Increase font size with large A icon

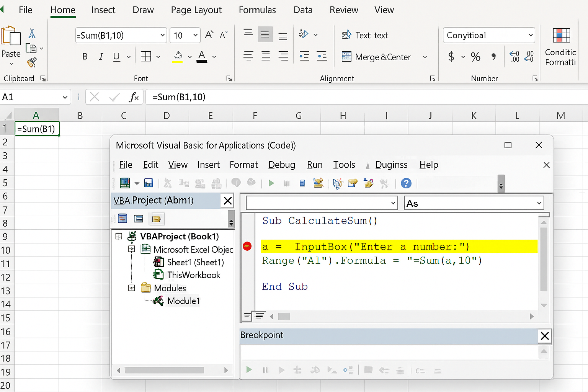click(209, 35)
